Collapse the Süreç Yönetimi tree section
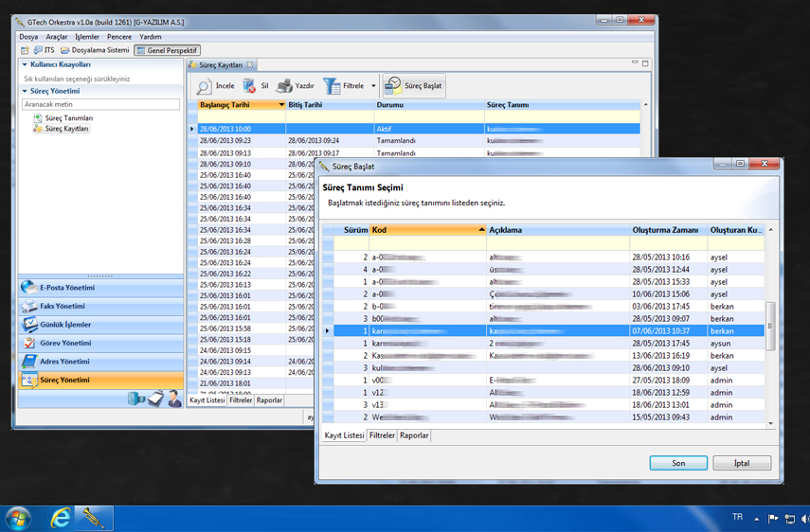Image resolution: width=810 pixels, height=532 pixels. [x=26, y=92]
